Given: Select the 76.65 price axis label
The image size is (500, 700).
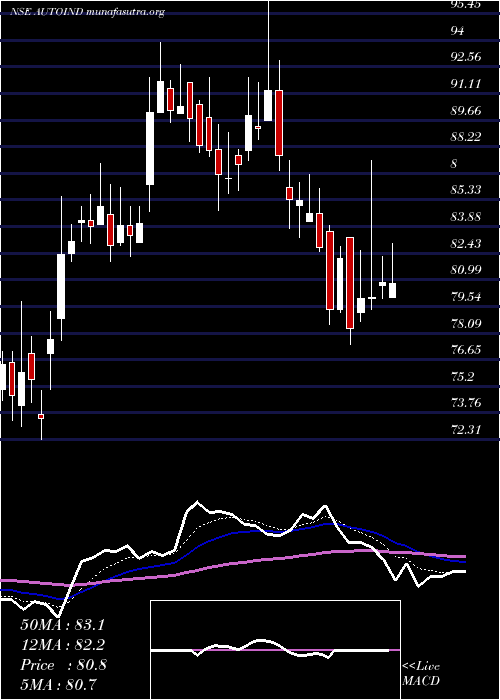Looking at the screenshot, I should (x=467, y=350).
